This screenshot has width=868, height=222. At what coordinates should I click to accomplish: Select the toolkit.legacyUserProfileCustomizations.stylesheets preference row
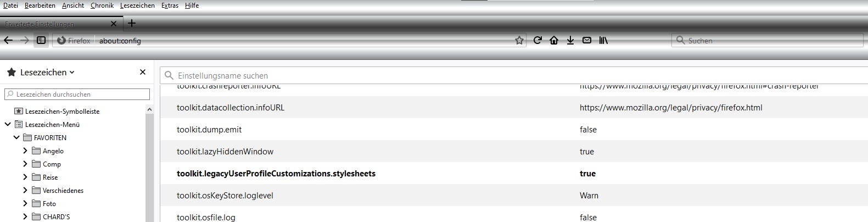point(276,174)
